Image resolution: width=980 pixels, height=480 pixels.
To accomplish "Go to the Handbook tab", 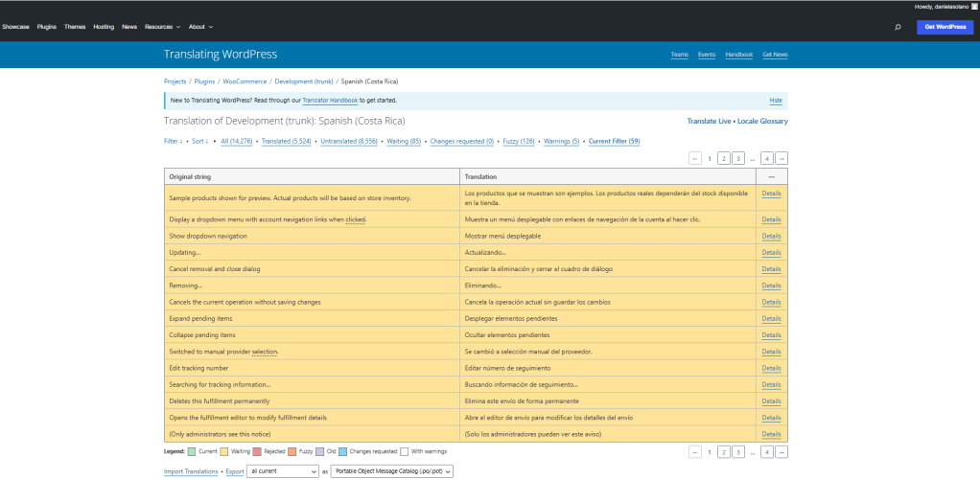I will [738, 55].
